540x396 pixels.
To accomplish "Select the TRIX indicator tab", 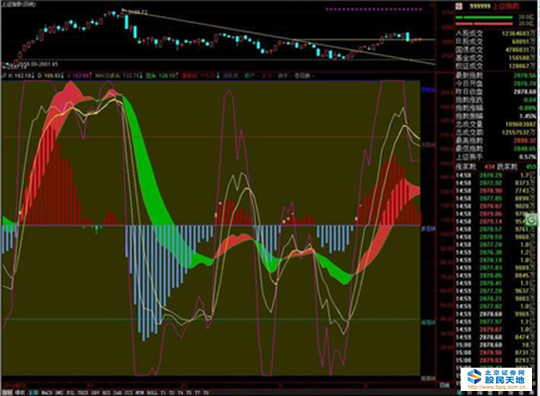I will tap(83, 393).
